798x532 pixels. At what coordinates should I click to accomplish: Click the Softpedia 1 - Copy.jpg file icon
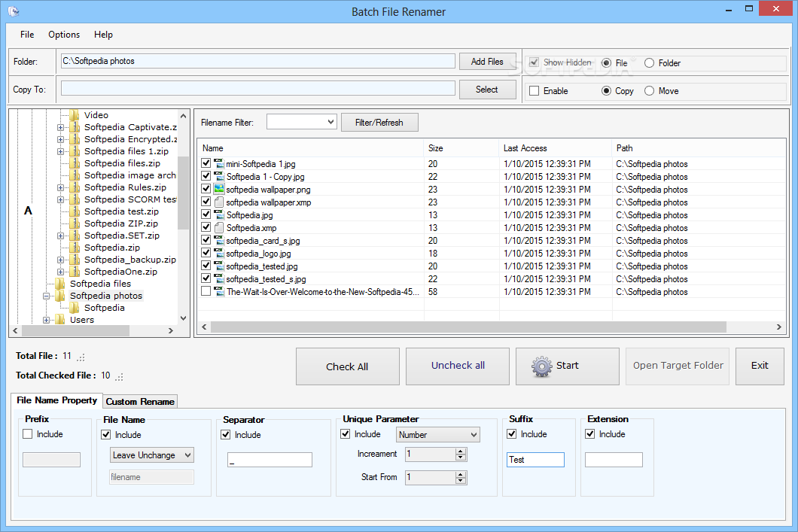pyautogui.click(x=219, y=177)
